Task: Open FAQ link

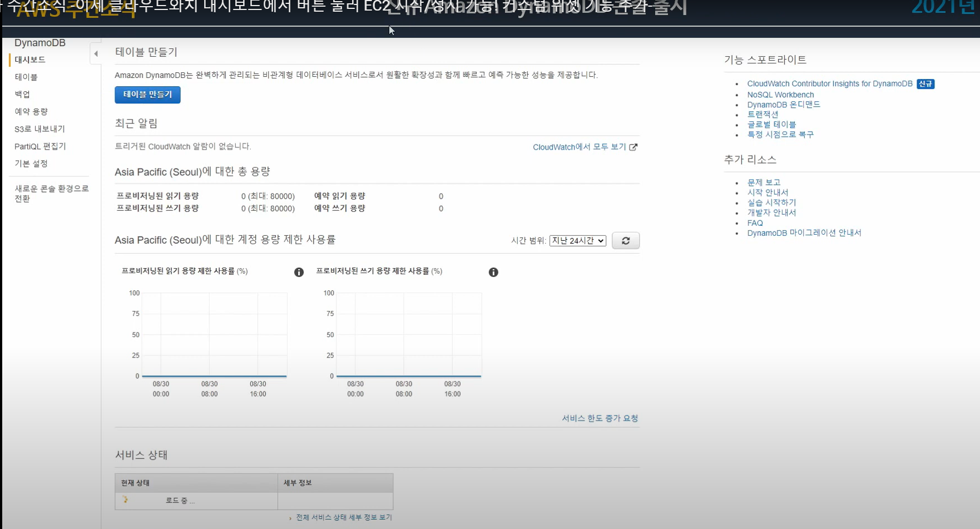Action: [x=755, y=223]
